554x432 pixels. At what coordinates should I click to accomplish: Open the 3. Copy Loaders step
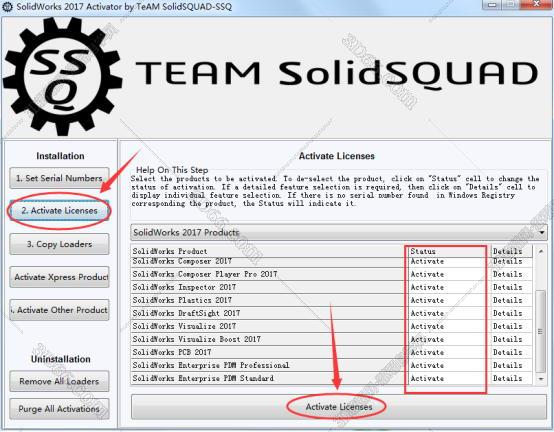[59, 244]
